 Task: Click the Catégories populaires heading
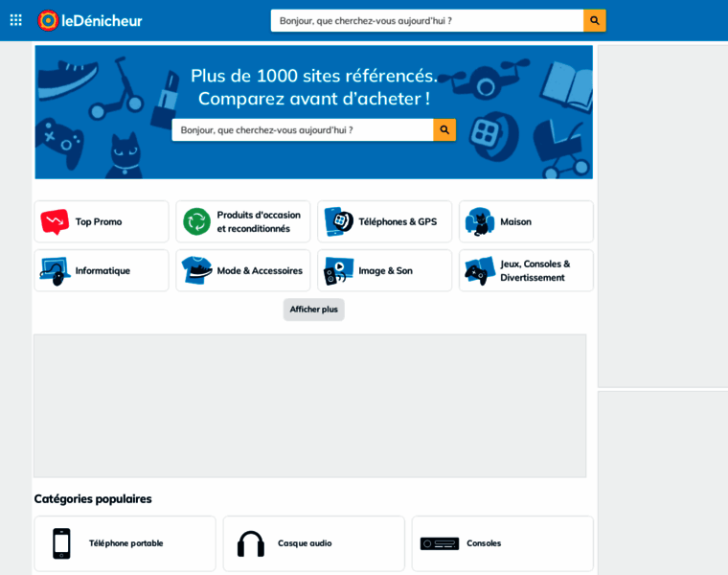(x=93, y=499)
